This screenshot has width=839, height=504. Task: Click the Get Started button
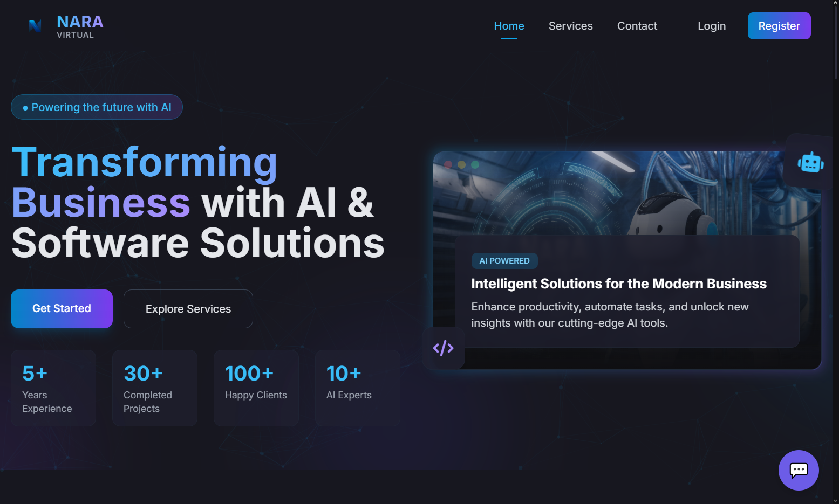pos(62,308)
